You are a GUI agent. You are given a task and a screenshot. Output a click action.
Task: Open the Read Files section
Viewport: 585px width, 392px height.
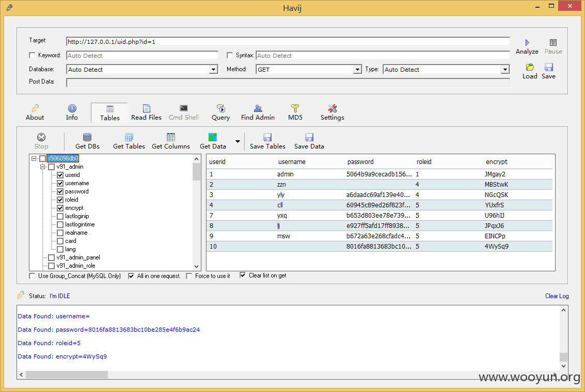point(146,112)
